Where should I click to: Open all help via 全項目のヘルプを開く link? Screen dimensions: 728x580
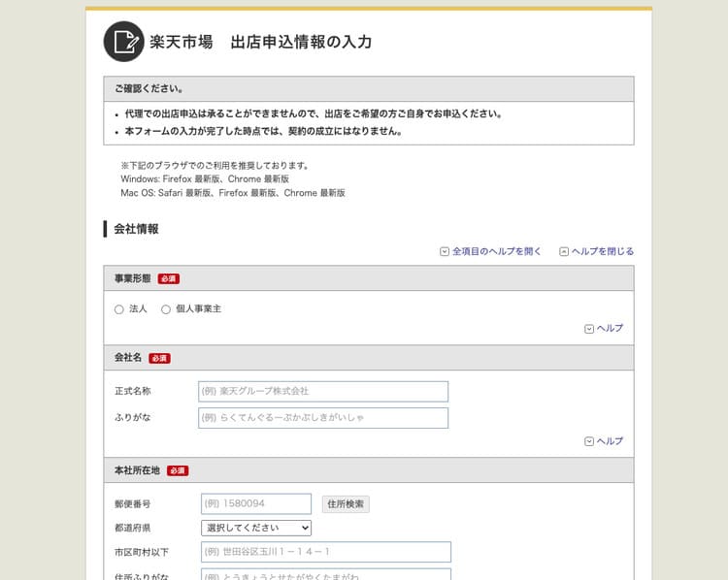496,251
